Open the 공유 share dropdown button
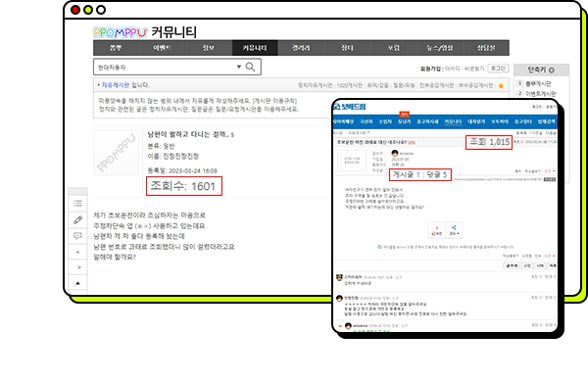 [x=454, y=230]
